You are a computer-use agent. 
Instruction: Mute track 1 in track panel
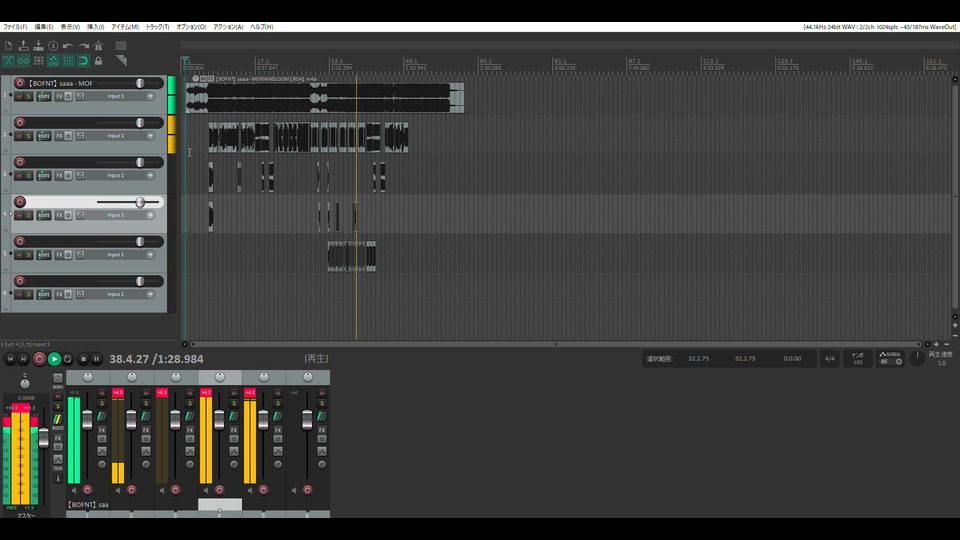coord(19,97)
